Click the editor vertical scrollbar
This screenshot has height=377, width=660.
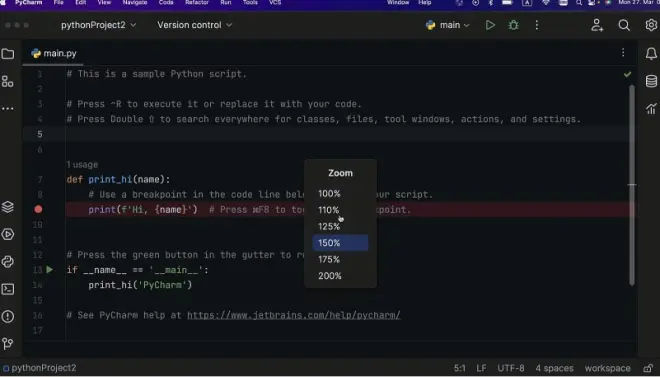[632, 185]
